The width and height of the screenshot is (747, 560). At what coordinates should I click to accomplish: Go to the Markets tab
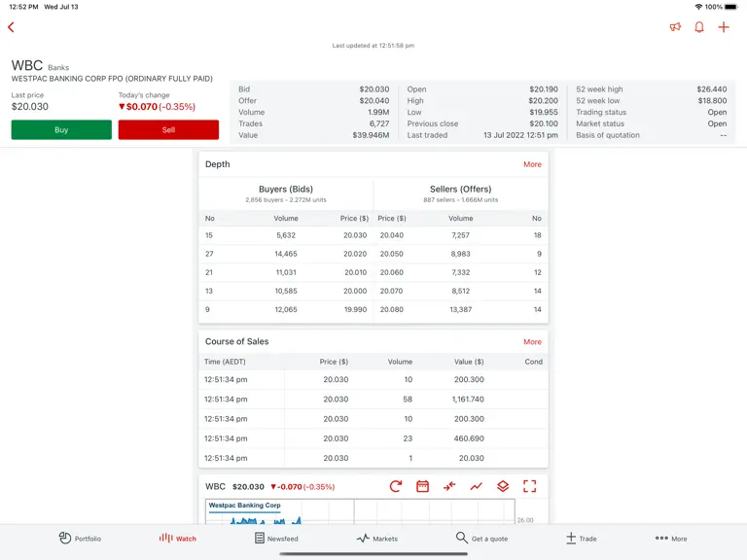point(376,538)
